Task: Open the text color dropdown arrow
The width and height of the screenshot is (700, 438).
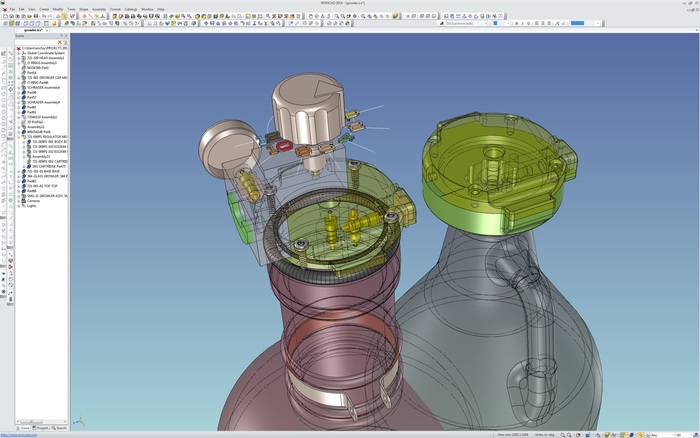Action: [x=598, y=23]
